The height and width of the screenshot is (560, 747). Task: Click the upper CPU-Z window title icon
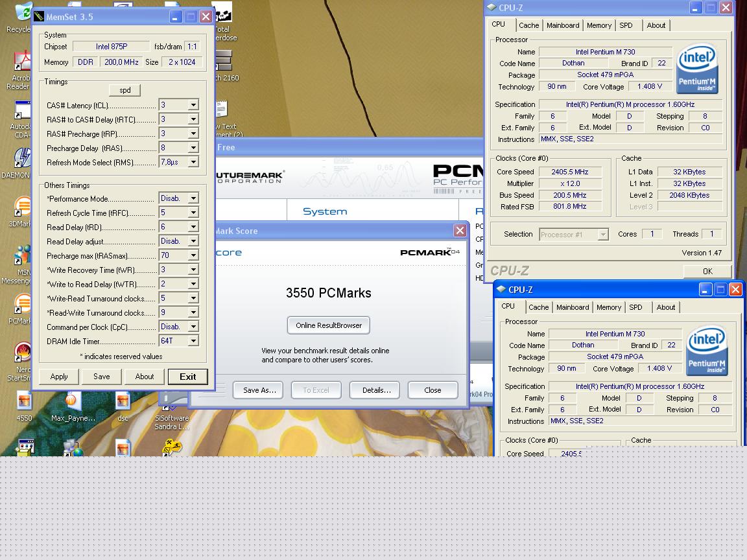(x=492, y=8)
